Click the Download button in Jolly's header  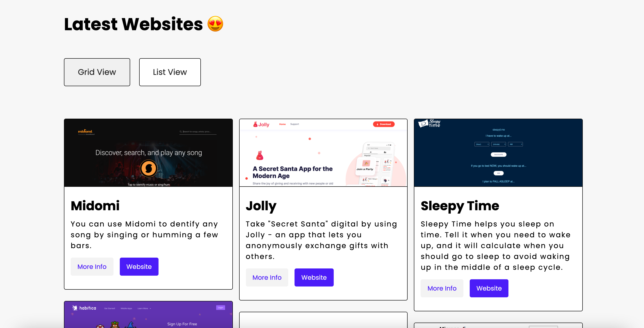click(383, 124)
